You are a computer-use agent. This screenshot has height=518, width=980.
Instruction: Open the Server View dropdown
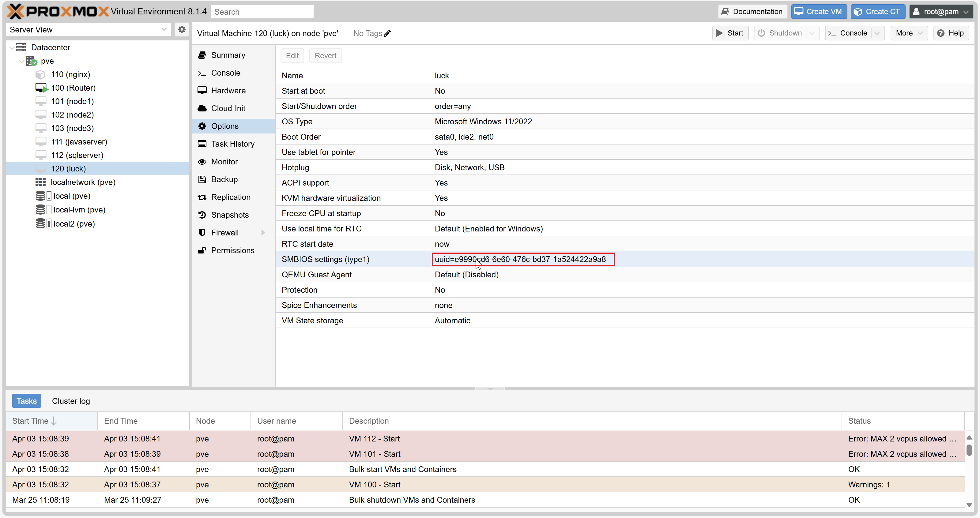pyautogui.click(x=89, y=29)
